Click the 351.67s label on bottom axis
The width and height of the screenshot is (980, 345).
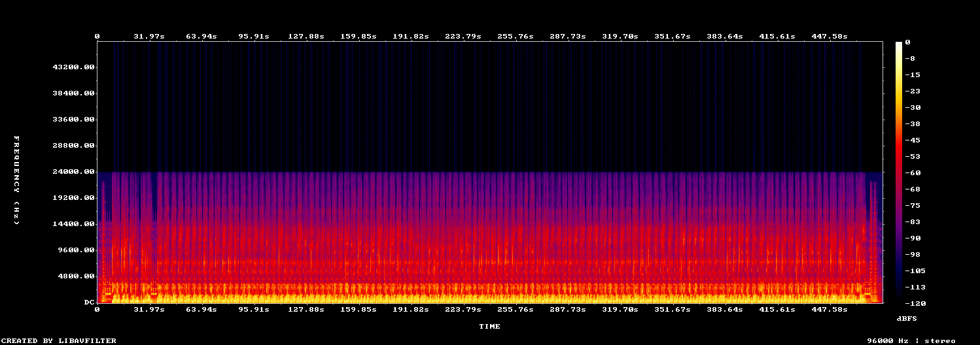673,310
